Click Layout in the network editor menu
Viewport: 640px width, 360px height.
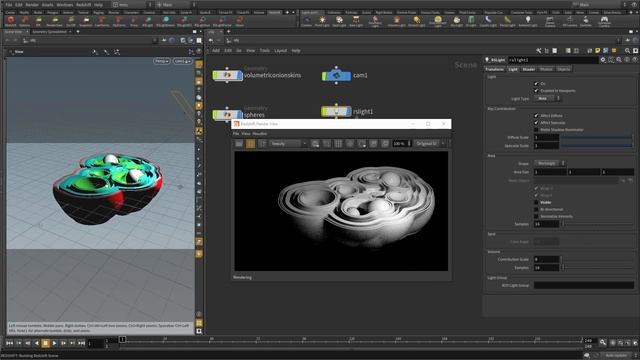point(280,51)
